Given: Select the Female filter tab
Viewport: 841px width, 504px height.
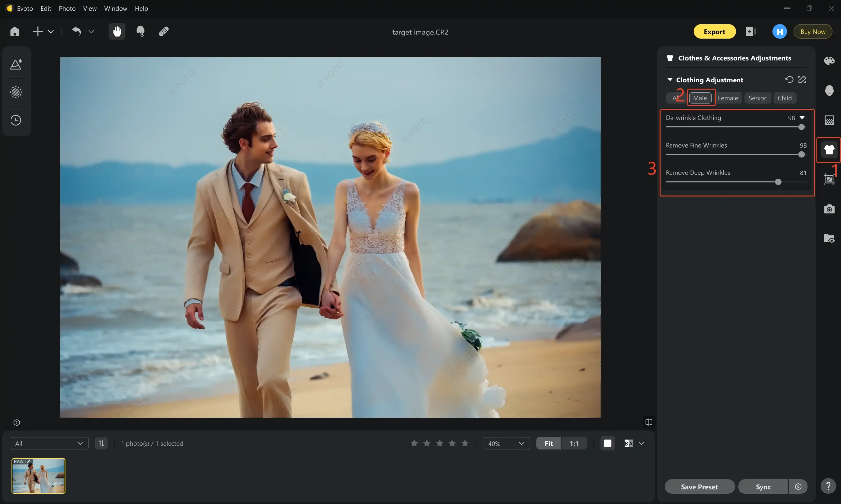Looking at the screenshot, I should tap(728, 98).
